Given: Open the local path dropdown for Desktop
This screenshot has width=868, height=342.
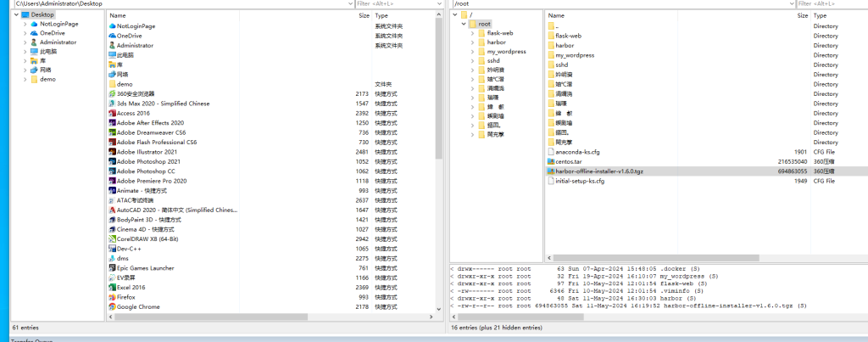Looking at the screenshot, I should 350,5.
